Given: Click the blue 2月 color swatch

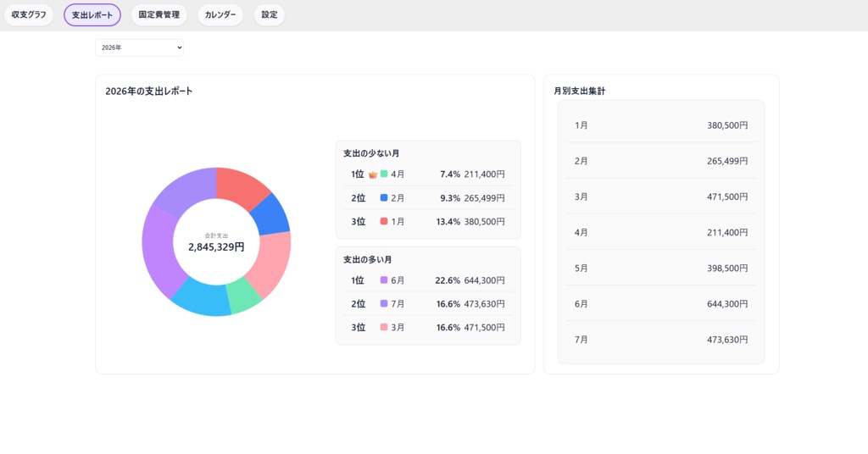Looking at the screenshot, I should (x=384, y=198).
